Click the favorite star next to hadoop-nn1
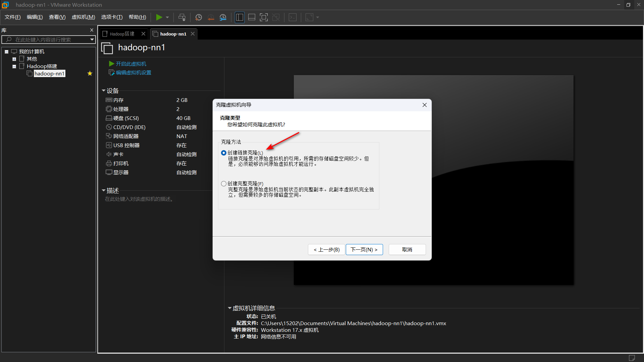Screen dimensions: 644x362 pyautogui.click(x=90, y=73)
